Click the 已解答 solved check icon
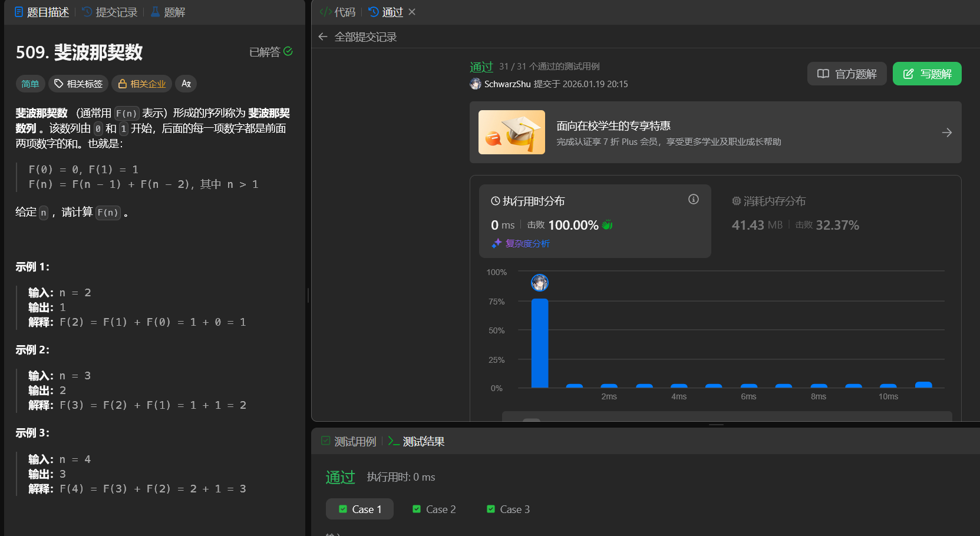This screenshot has width=980, height=536. [288, 51]
